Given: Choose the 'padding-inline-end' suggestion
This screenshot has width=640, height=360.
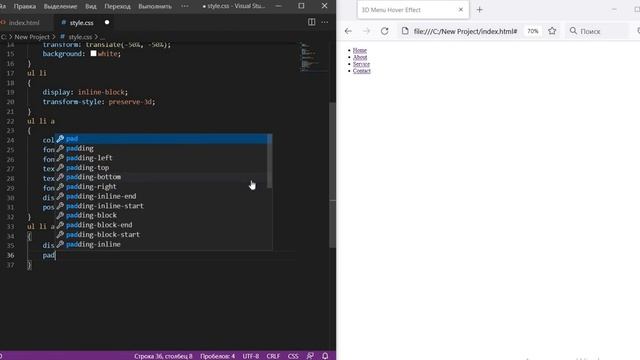Looking at the screenshot, I should (x=162, y=196).
